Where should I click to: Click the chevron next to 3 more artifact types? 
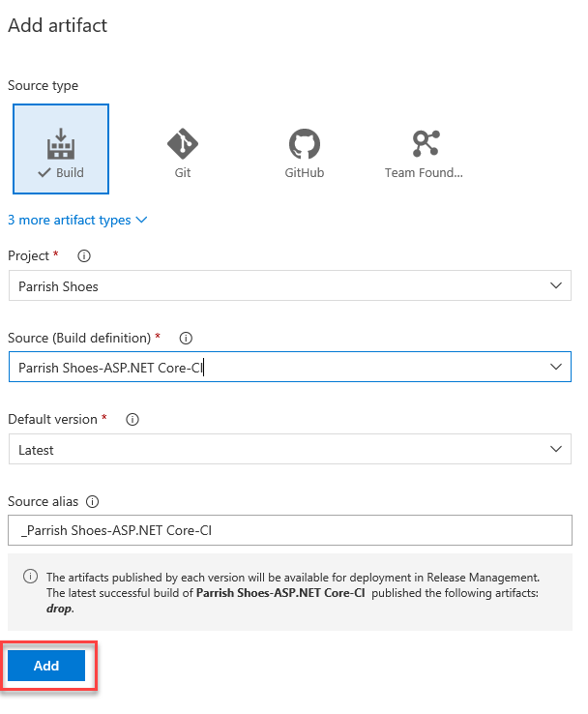pos(141,220)
